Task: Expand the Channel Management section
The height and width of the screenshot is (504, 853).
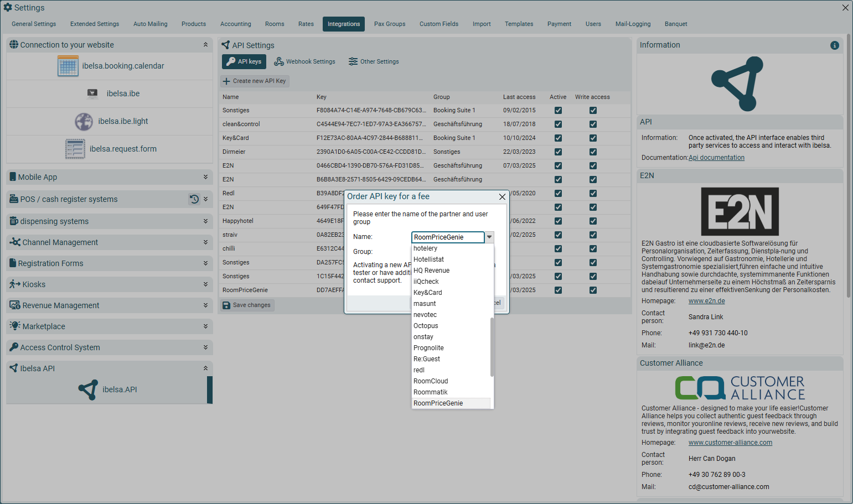Action: pyautogui.click(x=205, y=242)
